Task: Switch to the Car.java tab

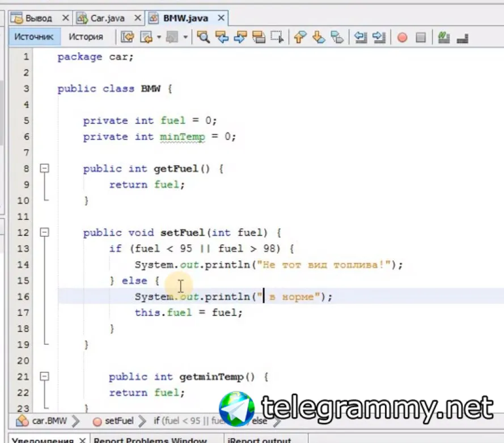Action: click(x=107, y=18)
